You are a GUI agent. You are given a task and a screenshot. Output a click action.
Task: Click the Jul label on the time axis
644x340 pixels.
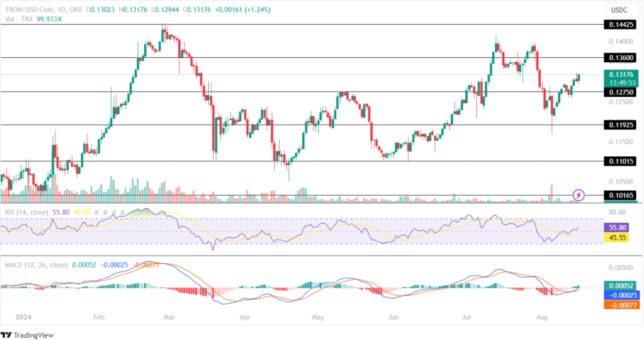click(x=466, y=317)
